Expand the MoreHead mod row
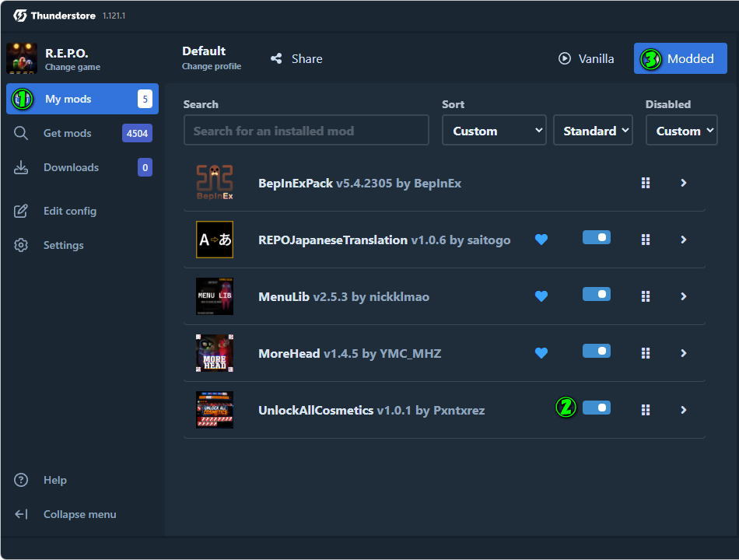The height and width of the screenshot is (560, 739). click(684, 353)
